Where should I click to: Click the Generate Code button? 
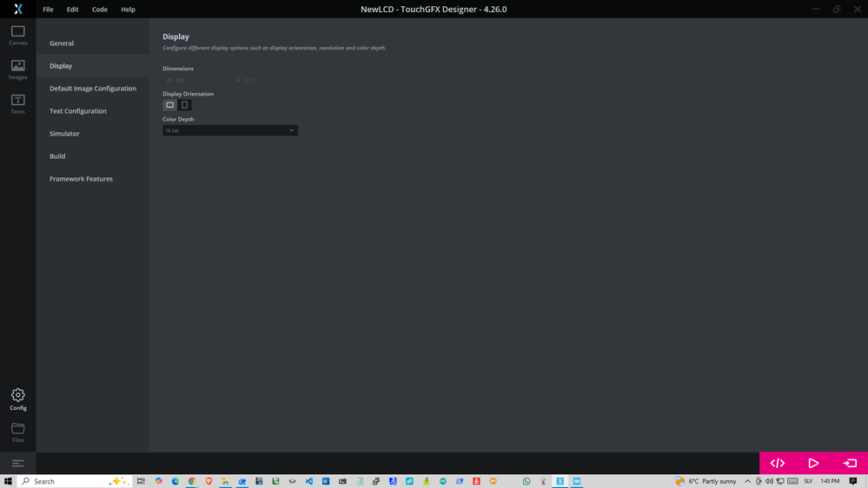(x=778, y=463)
